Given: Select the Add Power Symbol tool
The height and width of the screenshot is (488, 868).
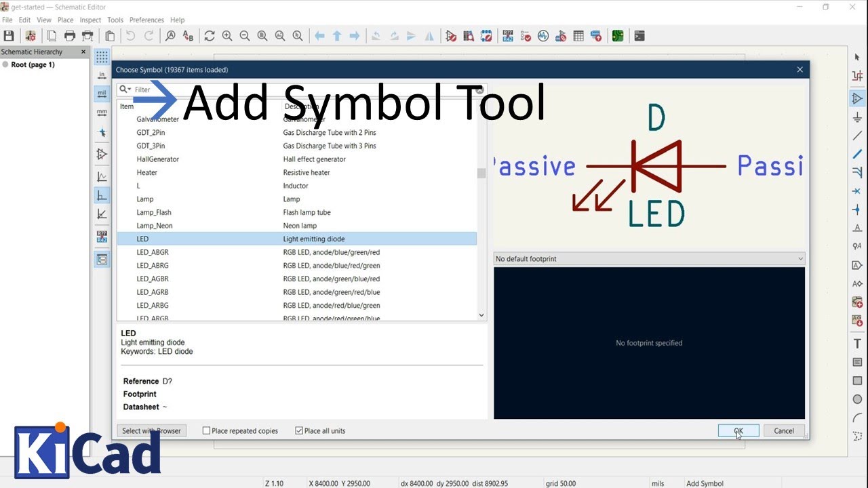Looking at the screenshot, I should (857, 117).
